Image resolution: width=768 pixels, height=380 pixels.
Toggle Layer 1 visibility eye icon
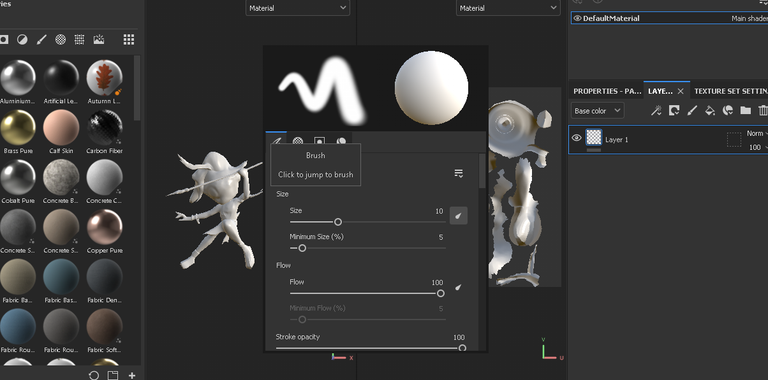[576, 138]
